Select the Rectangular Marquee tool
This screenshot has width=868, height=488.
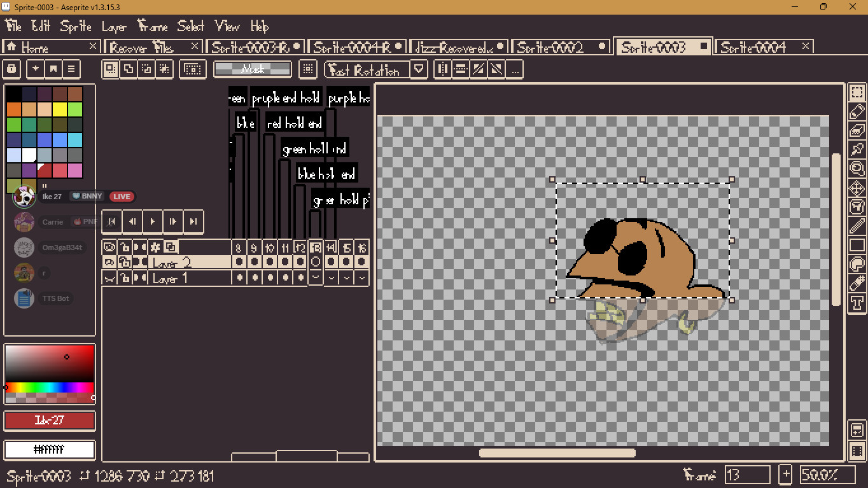857,93
